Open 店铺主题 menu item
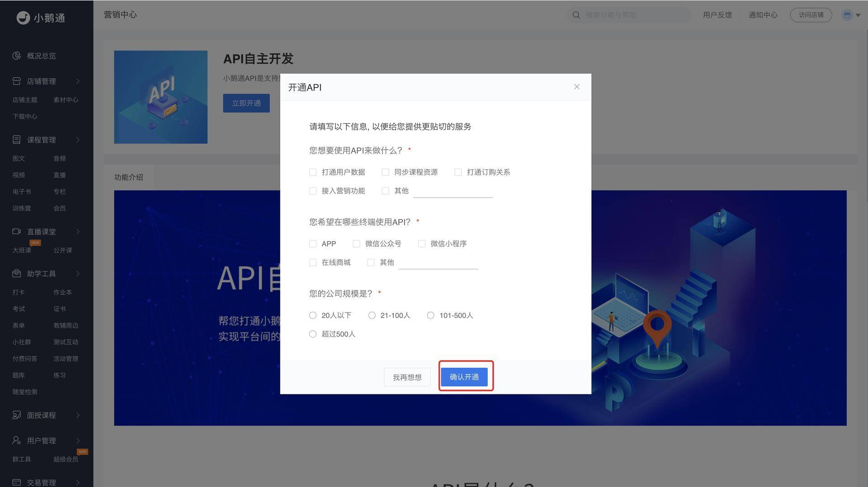 pyautogui.click(x=25, y=100)
